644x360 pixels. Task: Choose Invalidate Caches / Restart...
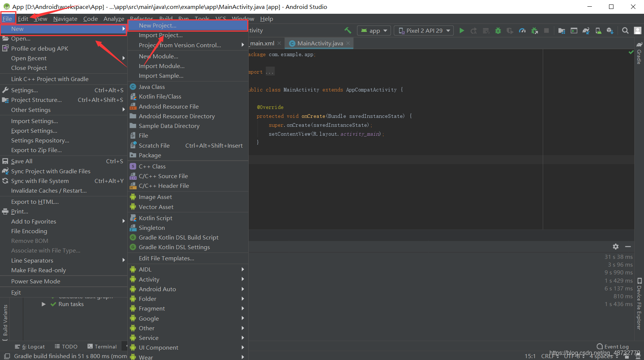click(x=63, y=190)
